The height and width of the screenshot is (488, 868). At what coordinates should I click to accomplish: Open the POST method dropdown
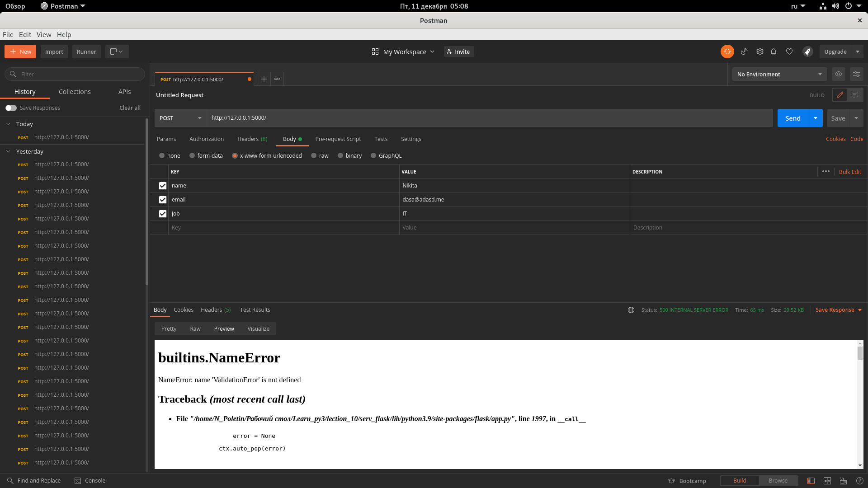(x=180, y=118)
